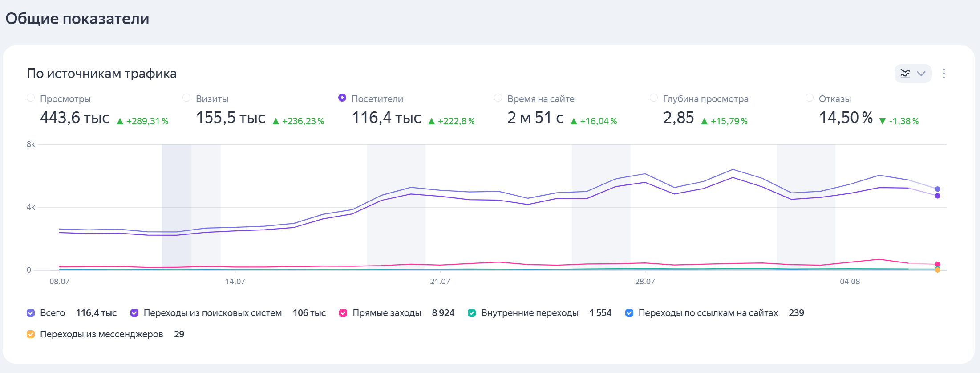The height and width of the screenshot is (373, 980).
Task: Select the Визиты metric radio button
Action: pos(186,98)
